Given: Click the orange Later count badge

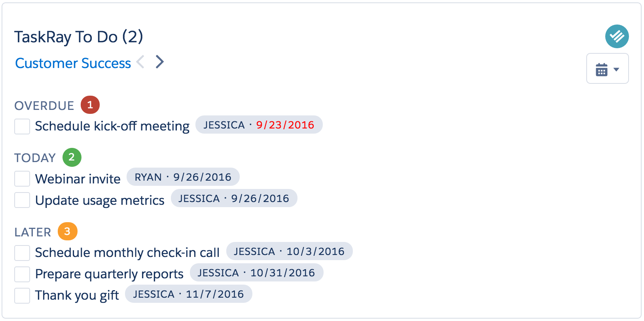Looking at the screenshot, I should tap(67, 231).
